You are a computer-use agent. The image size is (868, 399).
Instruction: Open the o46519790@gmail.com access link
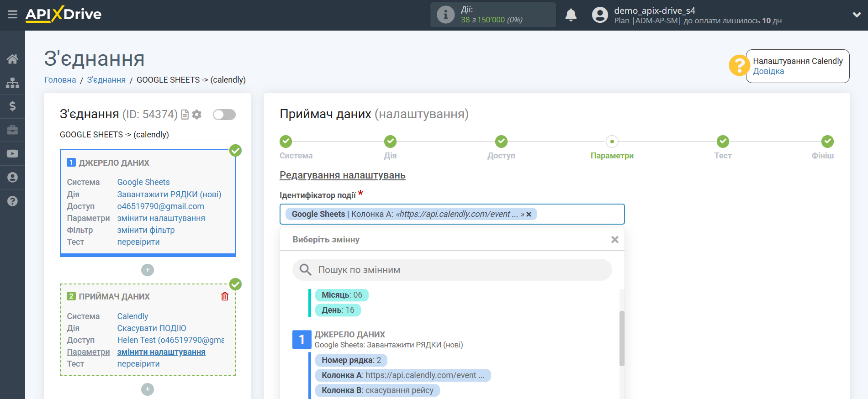(161, 206)
